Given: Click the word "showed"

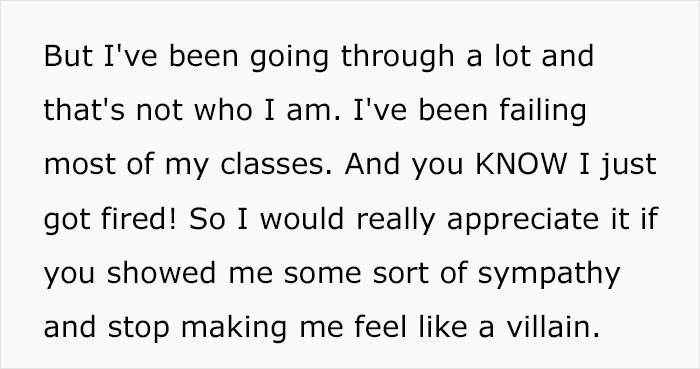Looking at the screenshot, I should [162, 273].
